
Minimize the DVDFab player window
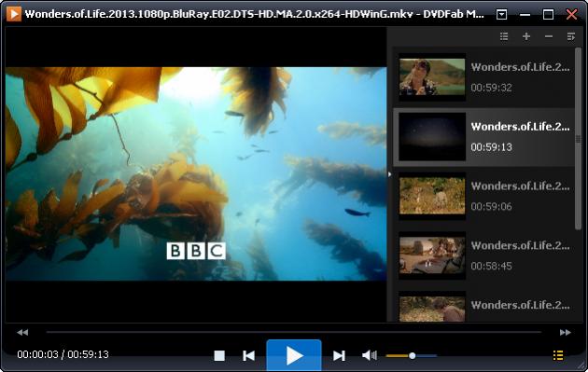[525, 15]
